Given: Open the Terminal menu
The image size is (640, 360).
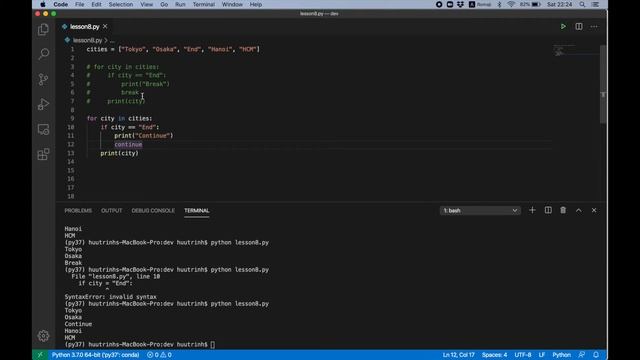Looking at the screenshot, I should (204, 4).
